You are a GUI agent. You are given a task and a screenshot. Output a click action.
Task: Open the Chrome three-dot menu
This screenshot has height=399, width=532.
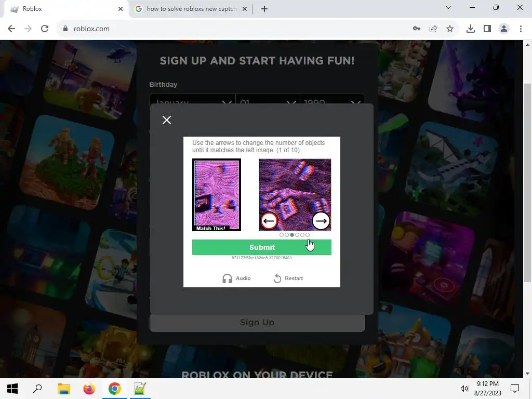coord(521,29)
